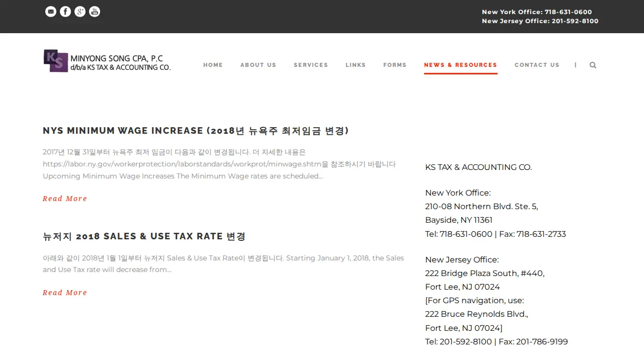The image size is (644, 362).
Task: Click the Sales & Use Tax article excerpt
Action: 223,264
